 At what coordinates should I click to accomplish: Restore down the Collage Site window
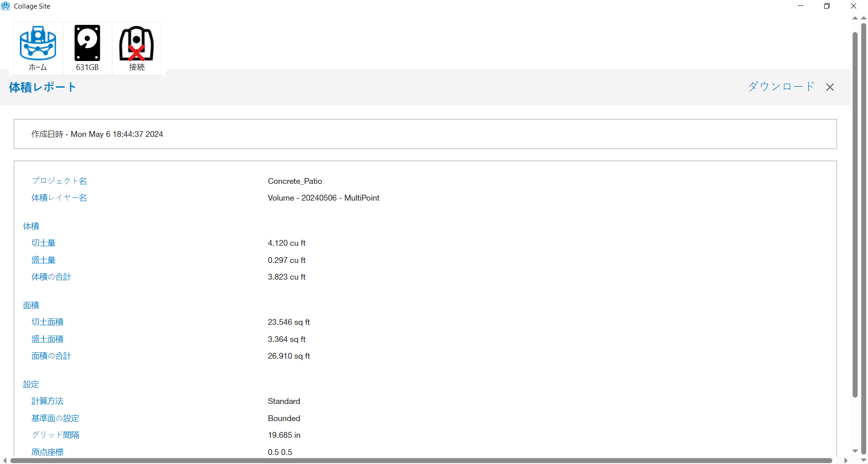pyautogui.click(x=827, y=6)
